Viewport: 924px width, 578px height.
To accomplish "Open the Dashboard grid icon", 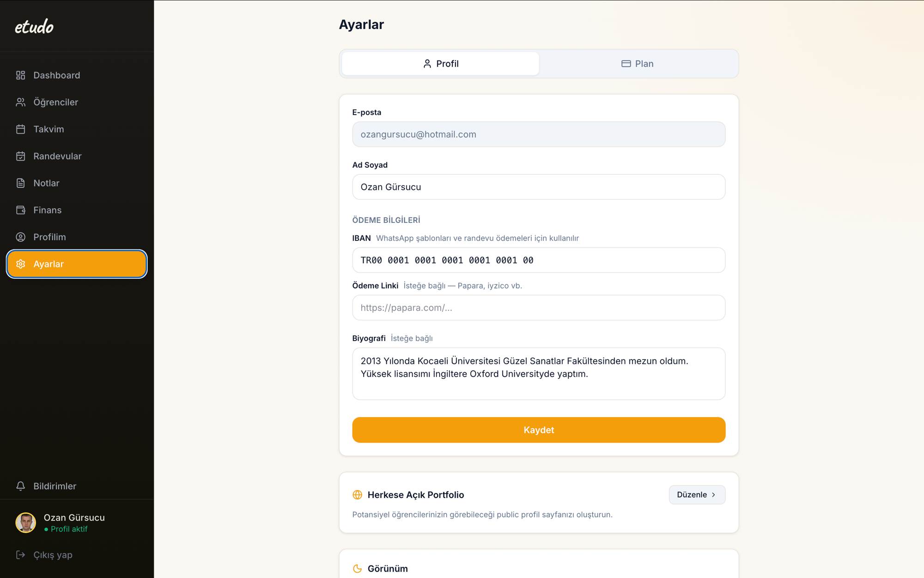I will (x=20, y=75).
